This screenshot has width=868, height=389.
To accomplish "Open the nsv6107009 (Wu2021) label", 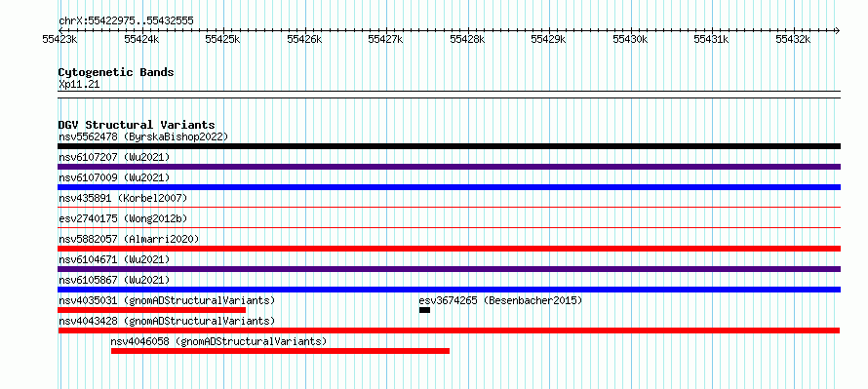I will point(114,177).
